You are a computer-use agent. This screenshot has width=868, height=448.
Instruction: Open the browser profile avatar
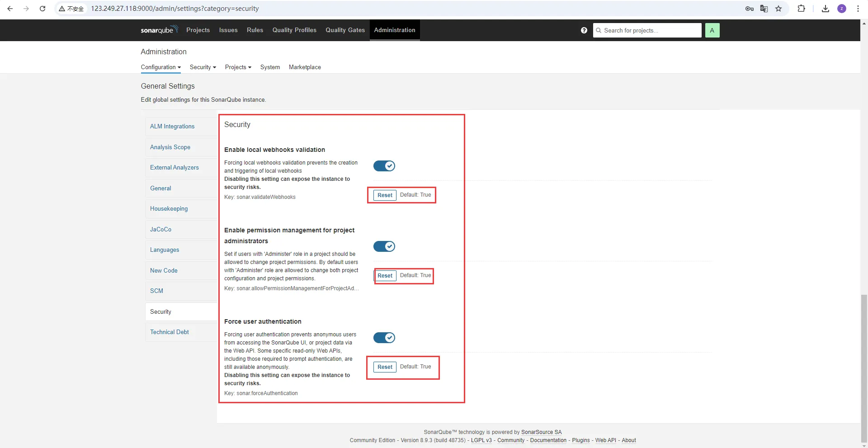[842, 9]
